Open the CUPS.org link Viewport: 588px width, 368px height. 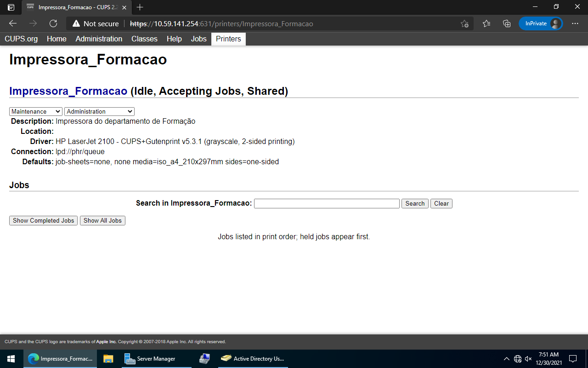click(21, 39)
